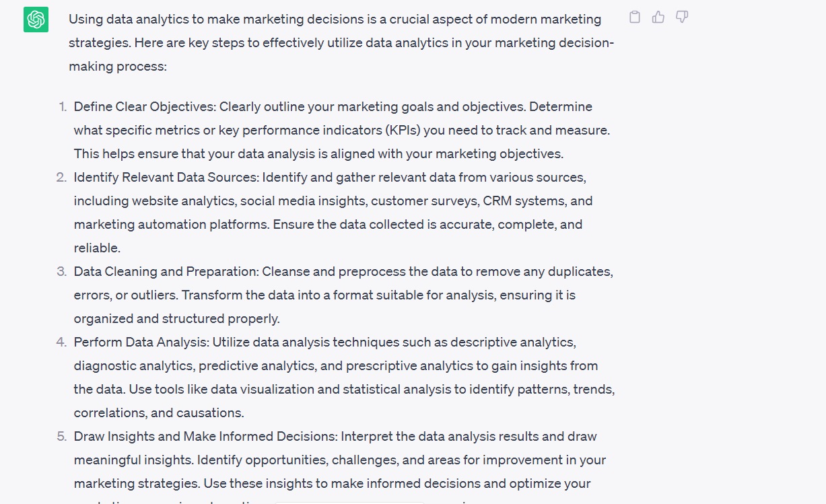Click the 'Data Cleaning and Preparation' heading text
Screen dimensions: 826x504
point(166,272)
